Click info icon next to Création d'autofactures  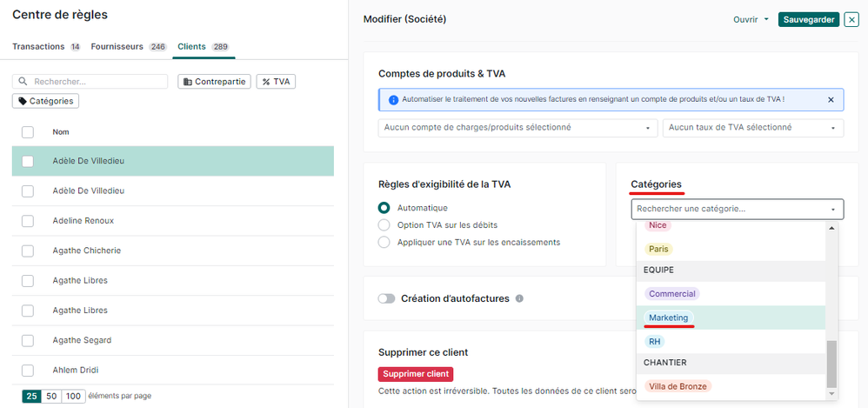tap(519, 298)
